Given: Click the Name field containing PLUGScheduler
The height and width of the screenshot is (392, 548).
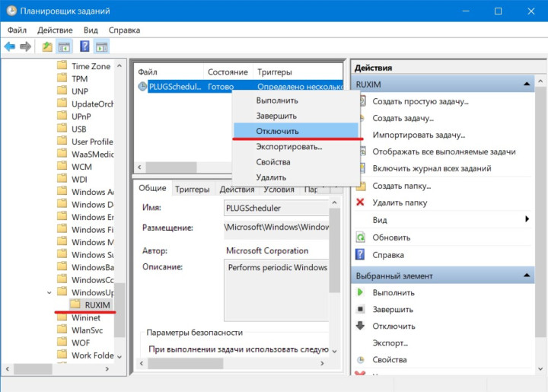Looking at the screenshot, I should point(265,207).
